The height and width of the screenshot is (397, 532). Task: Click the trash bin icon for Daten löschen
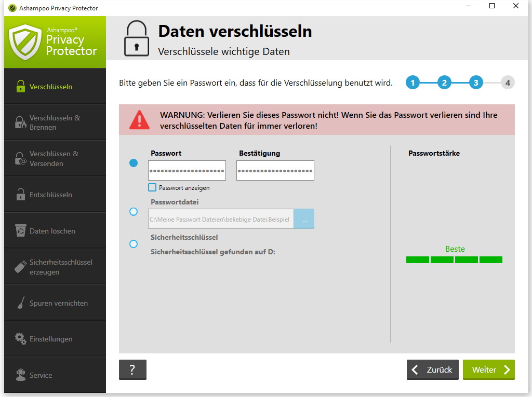(21, 230)
